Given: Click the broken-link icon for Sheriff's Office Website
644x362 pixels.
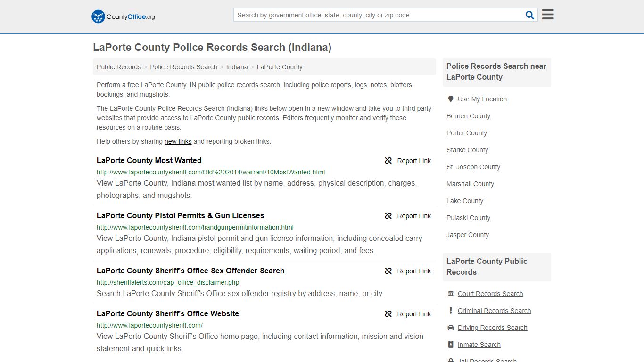Looking at the screenshot, I should pos(388,314).
